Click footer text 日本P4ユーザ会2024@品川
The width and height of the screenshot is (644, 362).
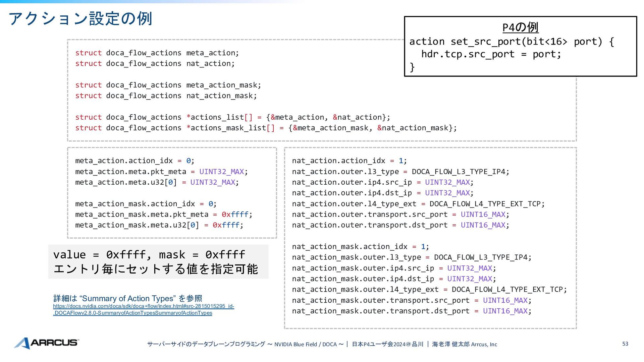[x=388, y=344]
